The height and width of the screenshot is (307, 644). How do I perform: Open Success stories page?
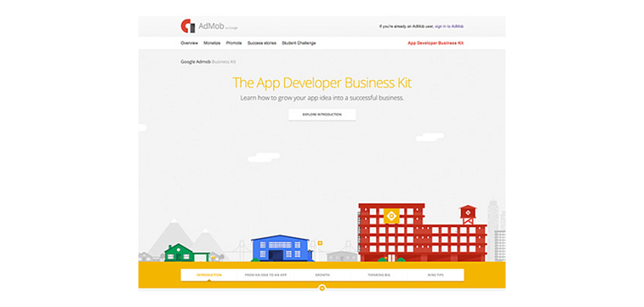pyautogui.click(x=261, y=43)
